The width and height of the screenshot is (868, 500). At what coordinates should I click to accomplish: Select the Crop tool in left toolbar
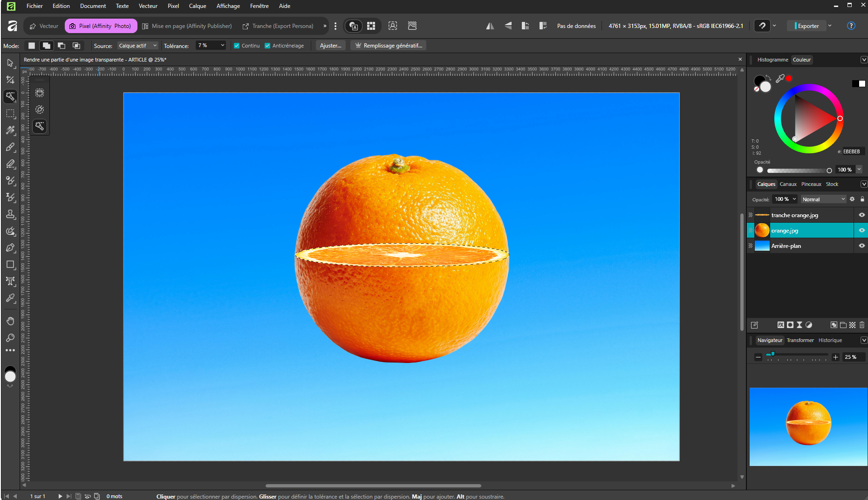10,80
